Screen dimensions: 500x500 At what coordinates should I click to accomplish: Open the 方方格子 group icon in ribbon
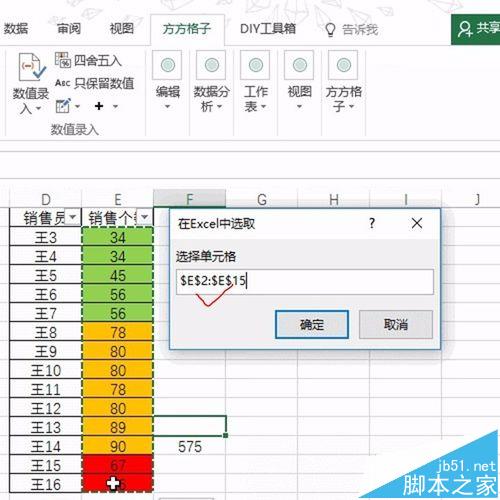[x=343, y=65]
